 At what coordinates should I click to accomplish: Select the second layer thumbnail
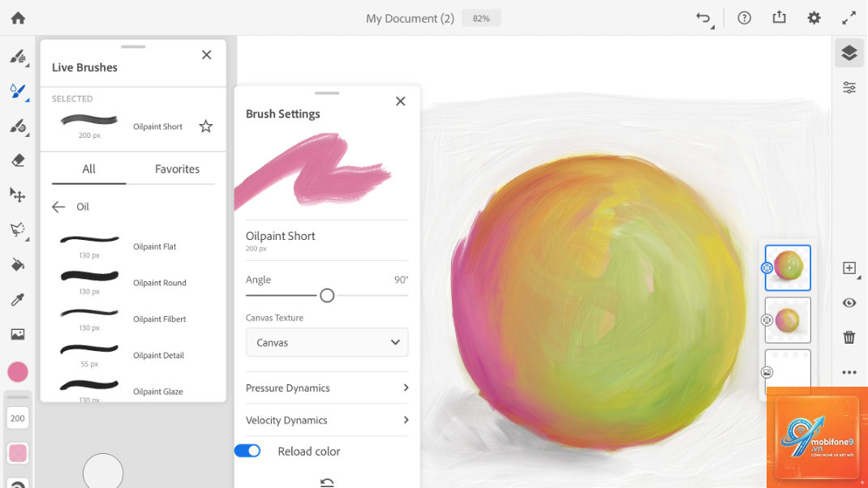788,320
